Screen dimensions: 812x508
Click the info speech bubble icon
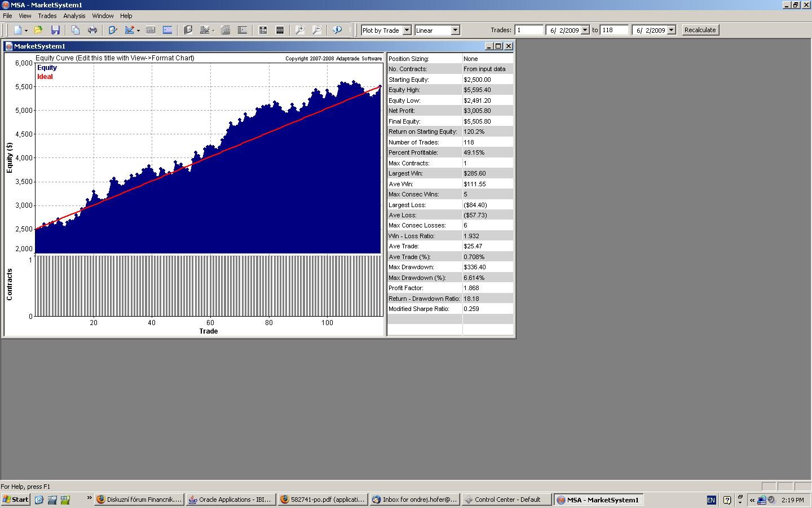pyautogui.click(x=337, y=30)
